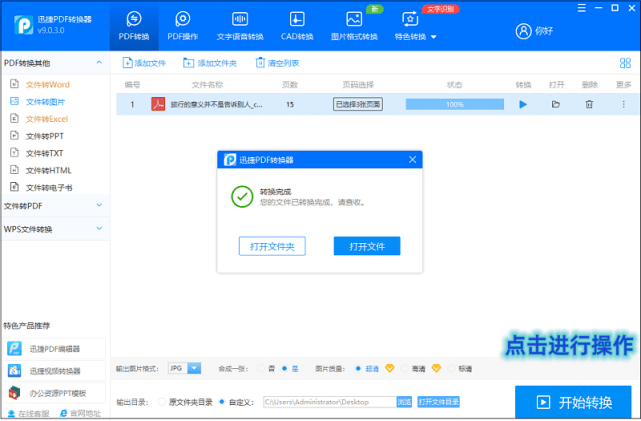Click the 页码选择 column header
Viewport: 641px width, 421px height.
point(358,85)
